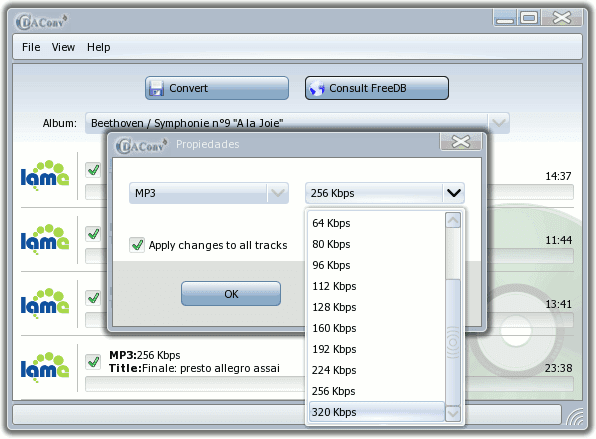Uncheck the 13:41 track checkbox
Screen dimensions: 596x439
click(93, 298)
